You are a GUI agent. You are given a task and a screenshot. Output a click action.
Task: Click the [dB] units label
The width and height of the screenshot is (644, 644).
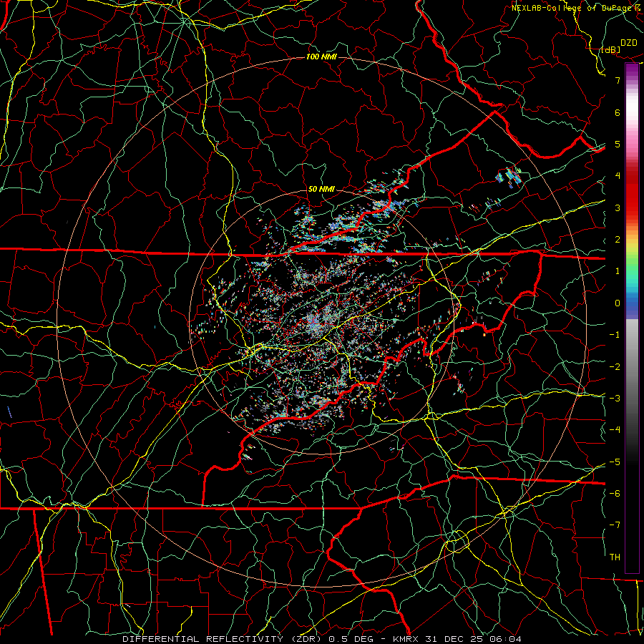[x=610, y=49]
